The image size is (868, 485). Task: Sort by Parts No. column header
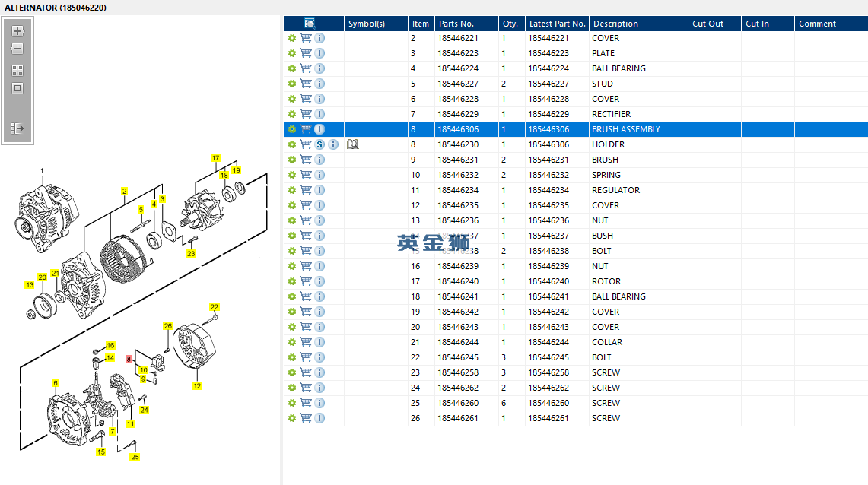pos(466,24)
